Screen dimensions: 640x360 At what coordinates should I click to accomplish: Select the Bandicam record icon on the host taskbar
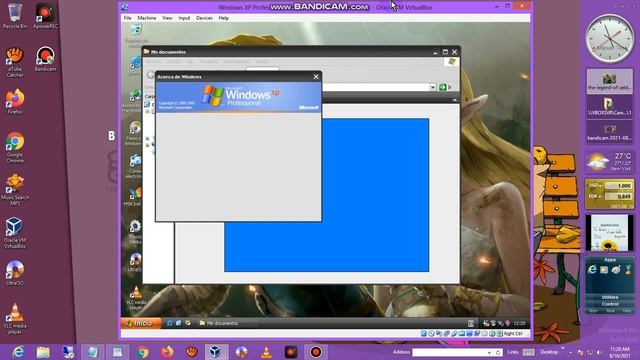(316, 352)
